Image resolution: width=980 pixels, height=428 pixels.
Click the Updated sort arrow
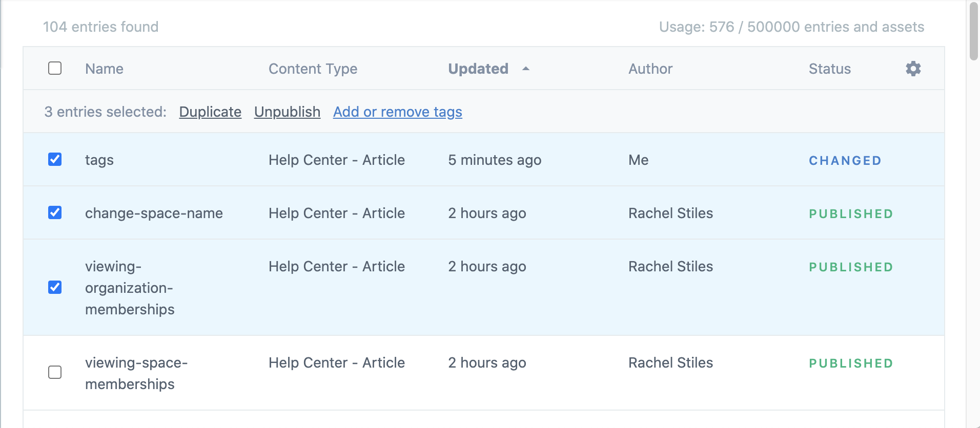[525, 69]
